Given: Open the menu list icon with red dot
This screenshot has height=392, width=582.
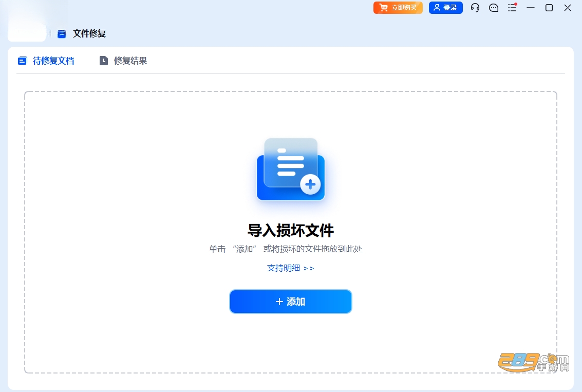Looking at the screenshot, I should (512, 7).
